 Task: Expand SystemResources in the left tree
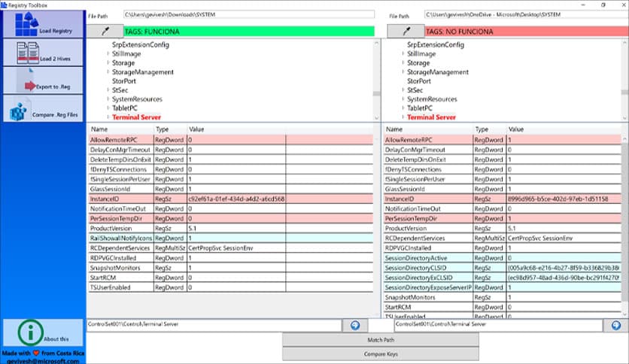point(108,99)
